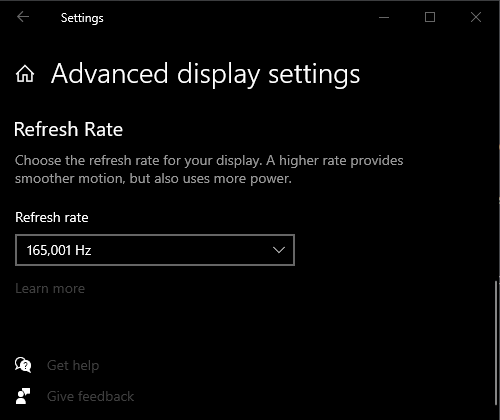The height and width of the screenshot is (420, 500).
Task: Minimize the Settings window
Action: pyautogui.click(x=384, y=17)
